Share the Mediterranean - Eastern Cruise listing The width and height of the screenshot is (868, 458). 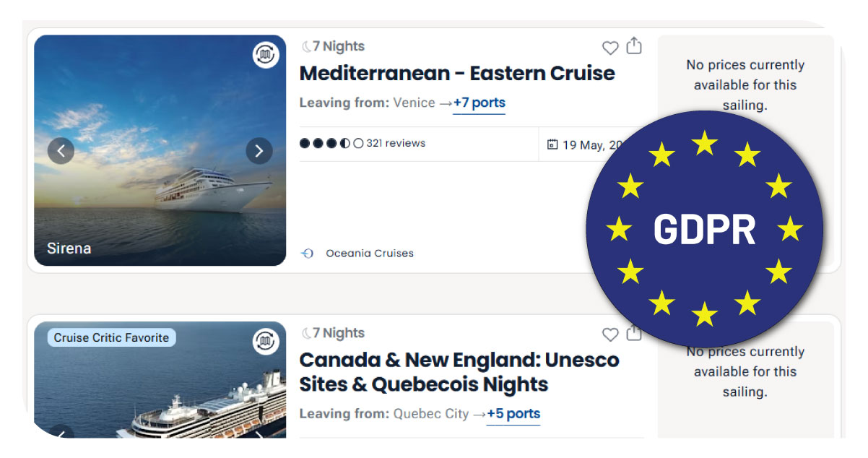click(x=634, y=46)
